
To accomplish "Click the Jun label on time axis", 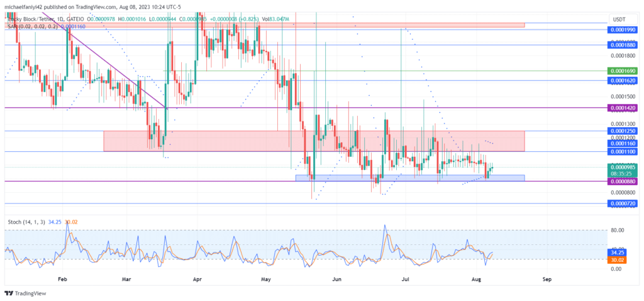I will 336,279.
